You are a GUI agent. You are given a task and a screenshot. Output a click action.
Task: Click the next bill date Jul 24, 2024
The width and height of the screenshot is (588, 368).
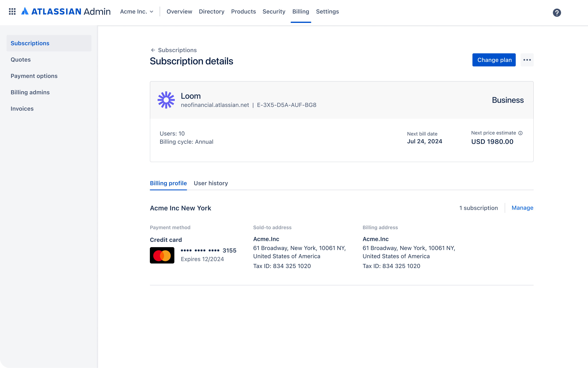(424, 141)
